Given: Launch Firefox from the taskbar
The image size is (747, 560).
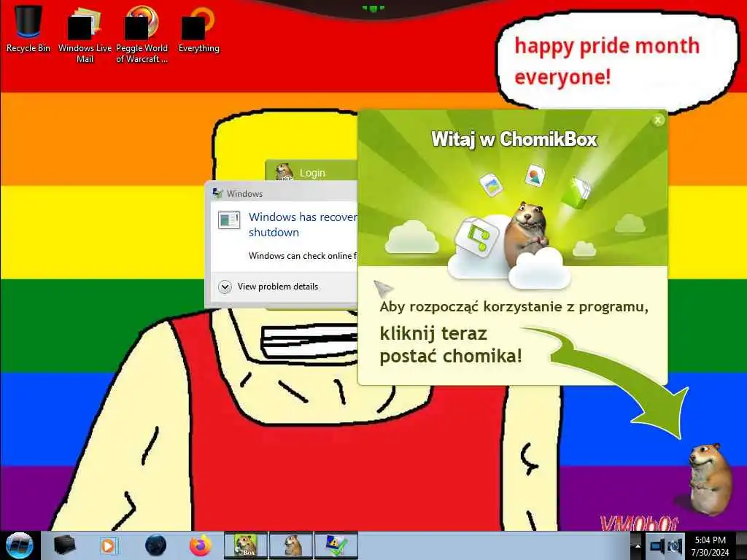Looking at the screenshot, I should (201, 545).
